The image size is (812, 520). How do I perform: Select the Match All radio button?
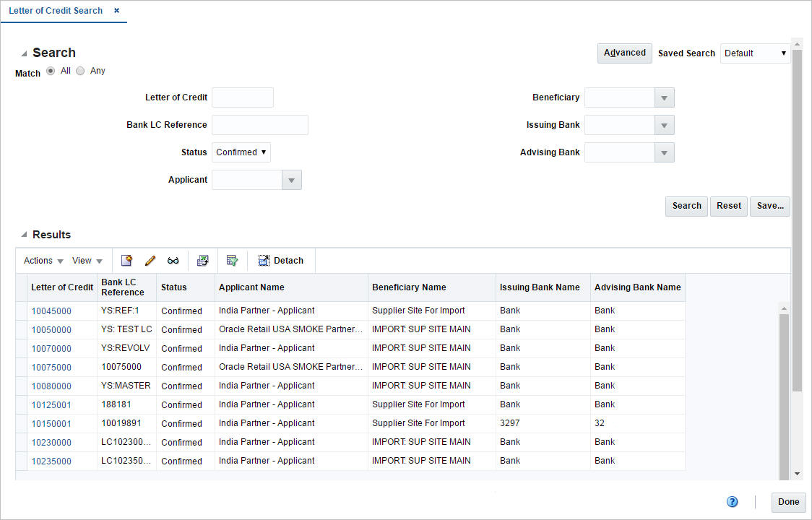pyautogui.click(x=50, y=70)
